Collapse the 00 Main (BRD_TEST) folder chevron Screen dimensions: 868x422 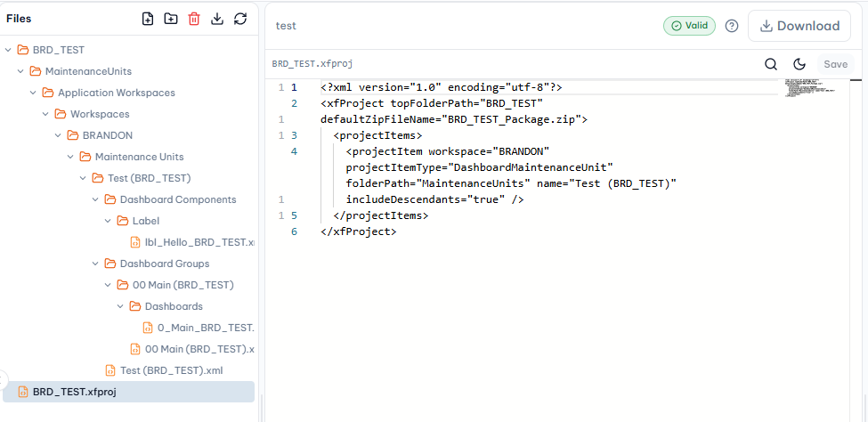tap(108, 285)
